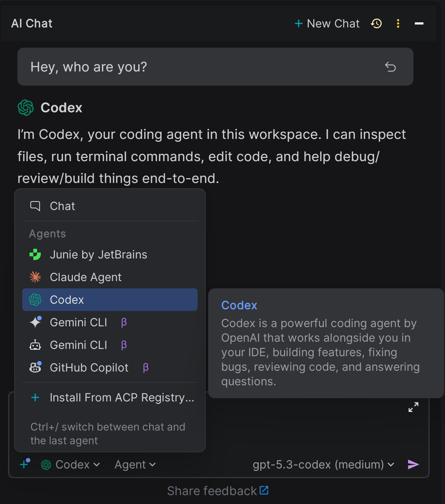Click the Codex title in tooltip

coord(239,305)
